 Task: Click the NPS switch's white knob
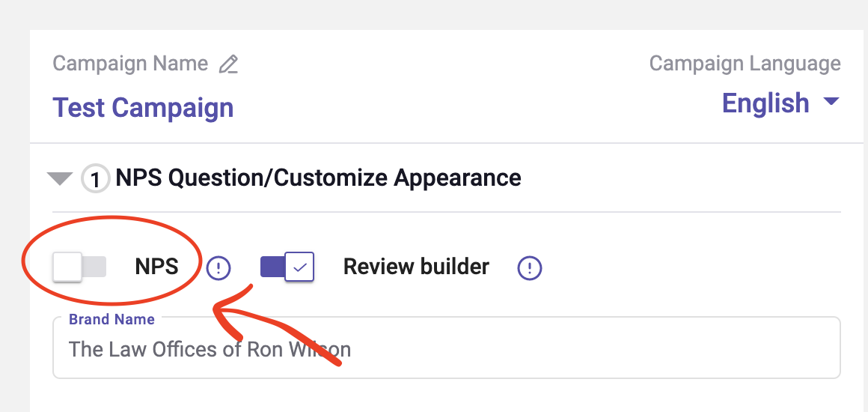pos(67,267)
